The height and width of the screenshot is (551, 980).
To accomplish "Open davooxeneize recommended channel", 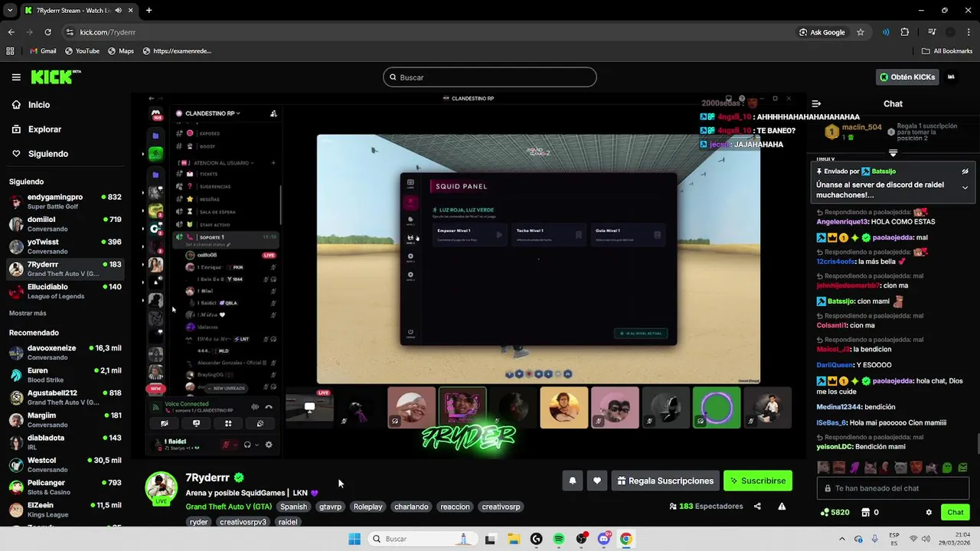I will 65,352.
